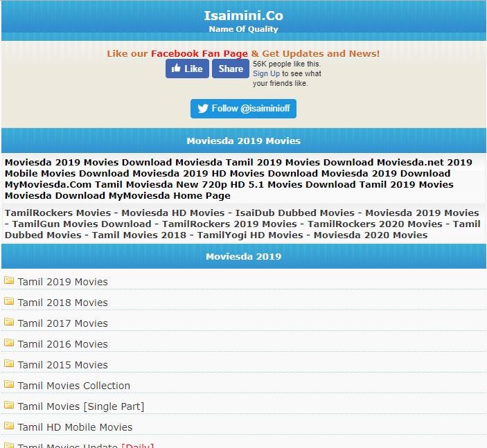487x448 pixels.
Task: Click the Facebook Share button
Action: click(231, 69)
